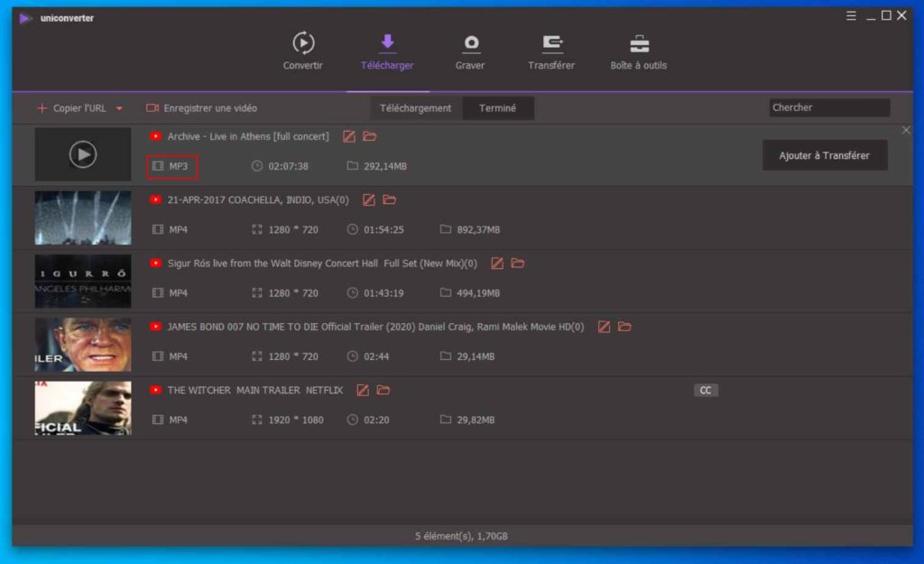Click the YouTube icon beside THE WITCHER title
Screen dimensions: 924x564
pos(155,390)
